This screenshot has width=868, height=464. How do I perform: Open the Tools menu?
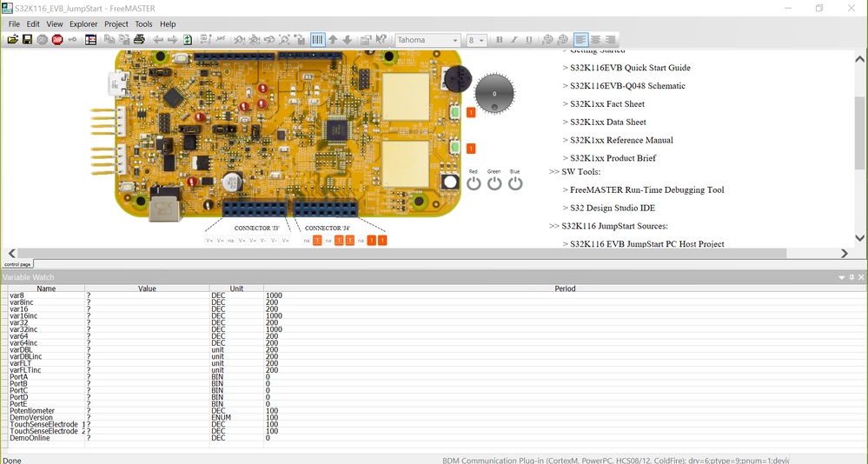tap(143, 23)
